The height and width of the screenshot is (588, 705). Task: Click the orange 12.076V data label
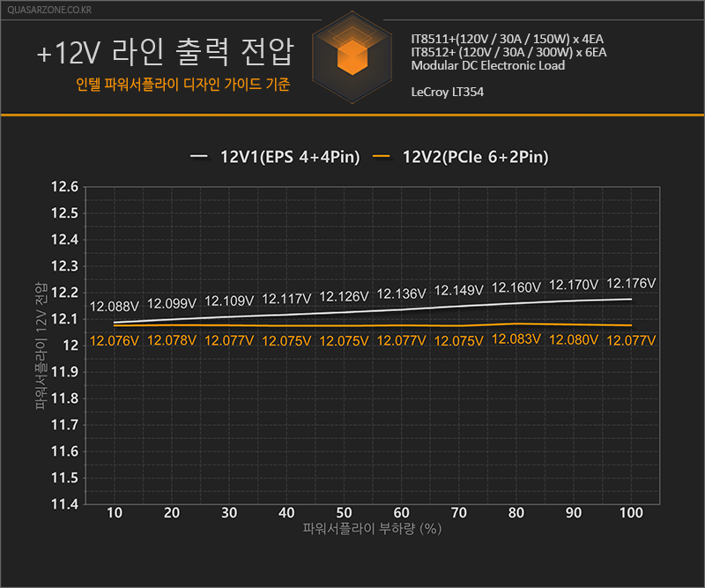115,341
